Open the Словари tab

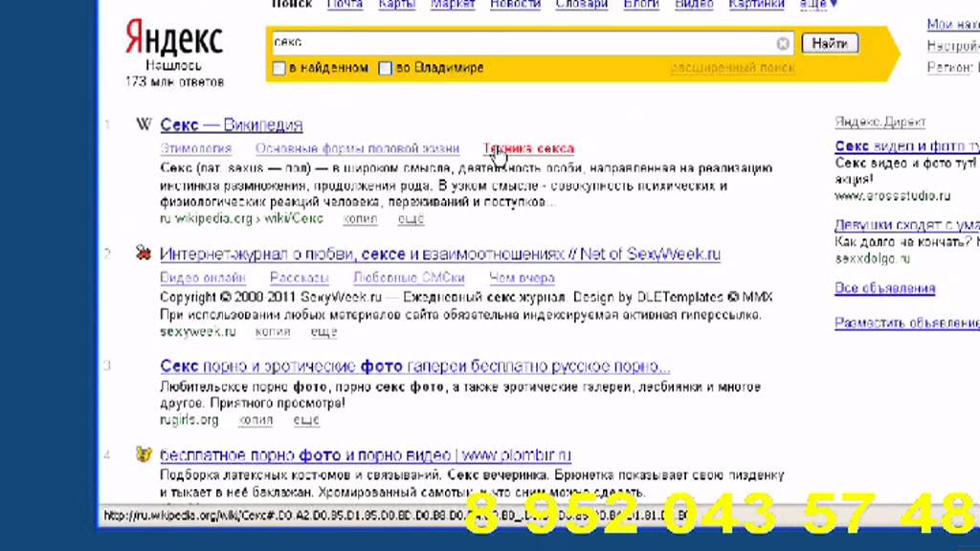(x=582, y=4)
